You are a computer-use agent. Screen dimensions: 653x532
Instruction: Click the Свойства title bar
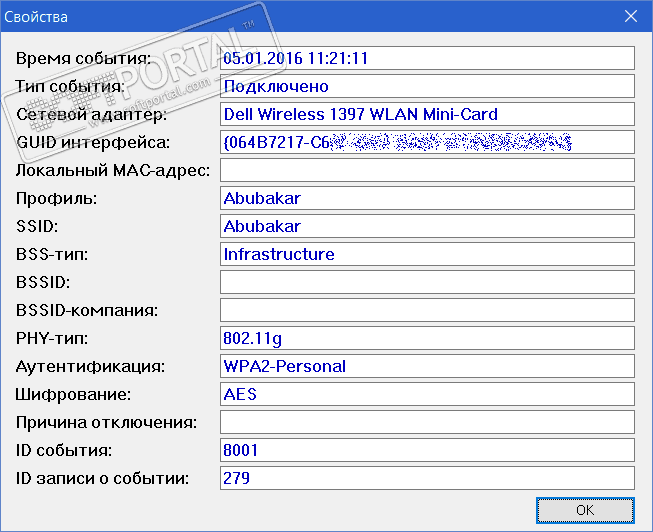pos(300,16)
